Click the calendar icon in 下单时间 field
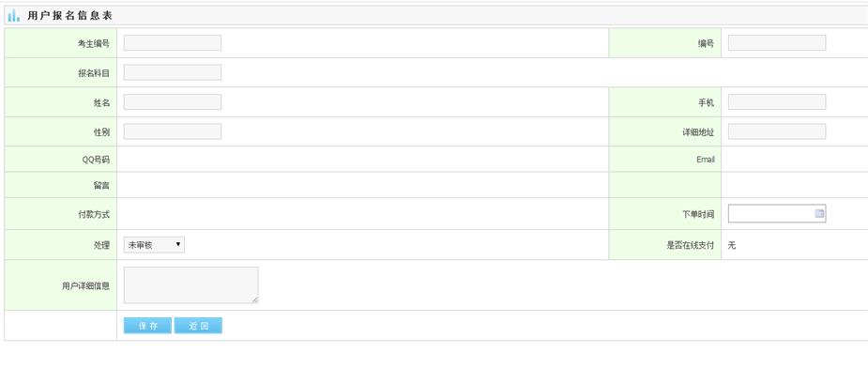This screenshot has height=369, width=868. tap(819, 213)
